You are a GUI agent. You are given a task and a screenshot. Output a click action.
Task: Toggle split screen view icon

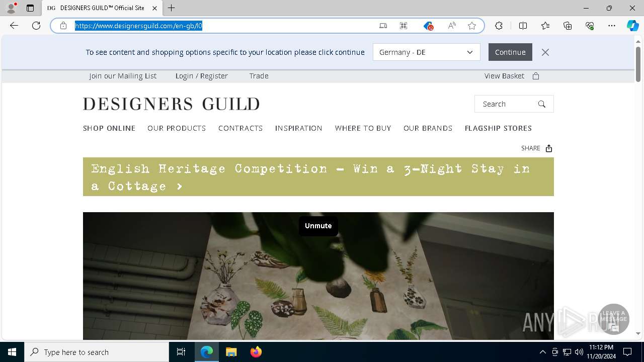tap(523, 26)
